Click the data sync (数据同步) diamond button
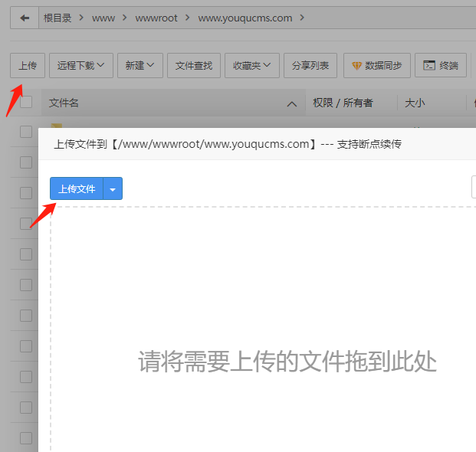The height and width of the screenshot is (452, 476). (377, 66)
